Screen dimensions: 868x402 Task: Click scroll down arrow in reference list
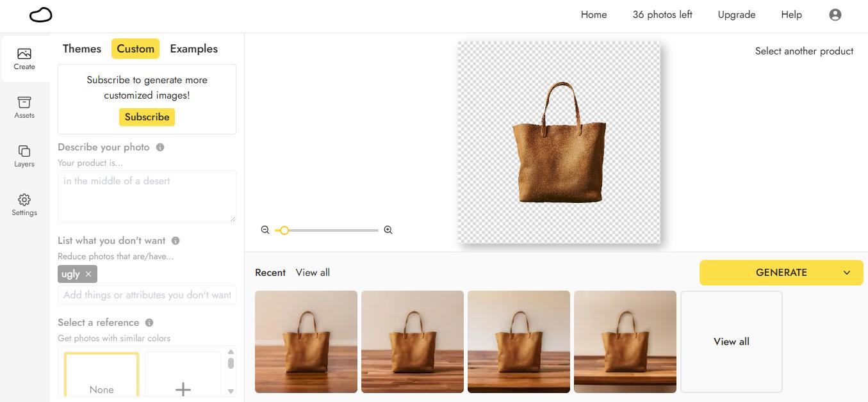231,391
